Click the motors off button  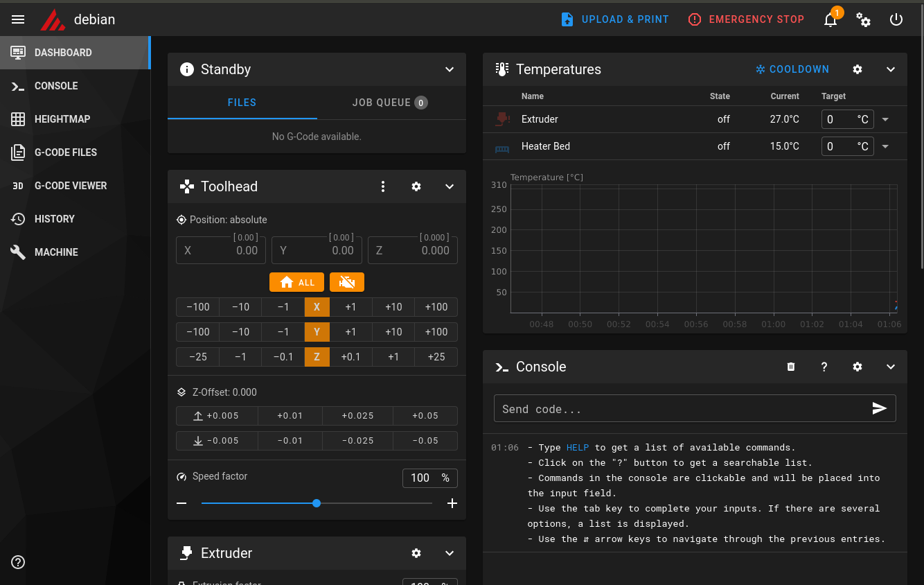tap(347, 282)
